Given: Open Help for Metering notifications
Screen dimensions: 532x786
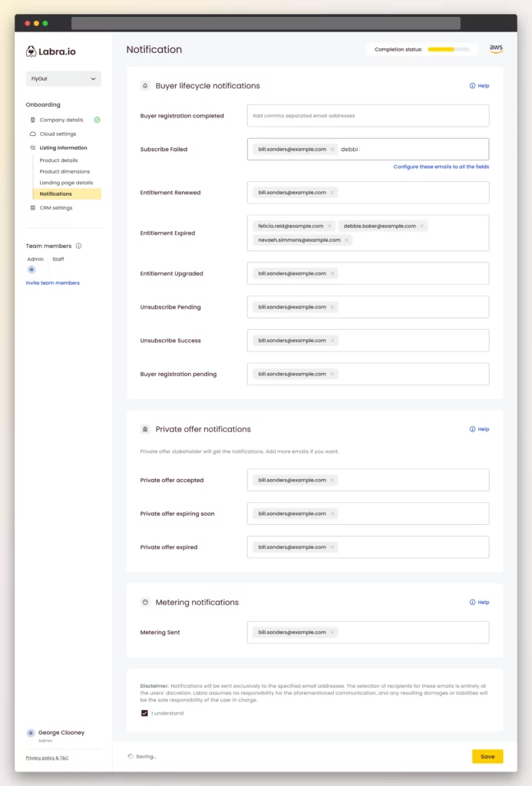Looking at the screenshot, I should click(479, 602).
